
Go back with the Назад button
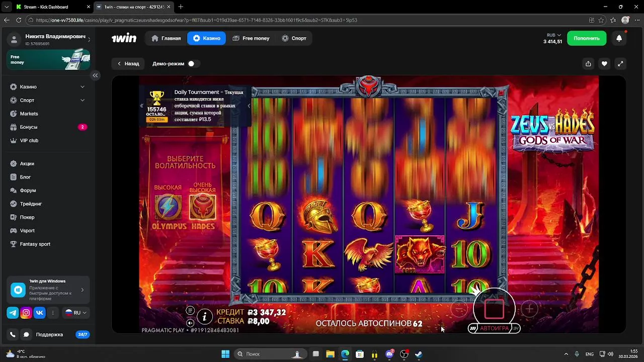coord(128,64)
